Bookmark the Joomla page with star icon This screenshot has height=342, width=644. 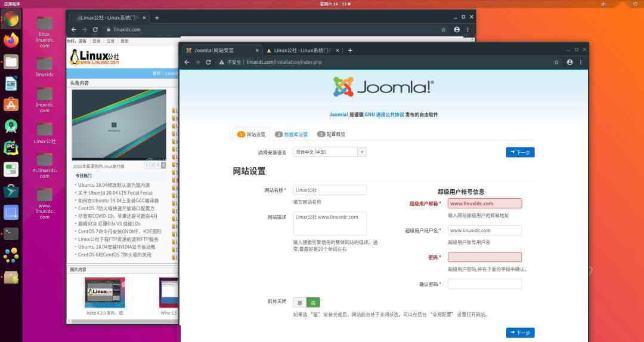coord(556,62)
